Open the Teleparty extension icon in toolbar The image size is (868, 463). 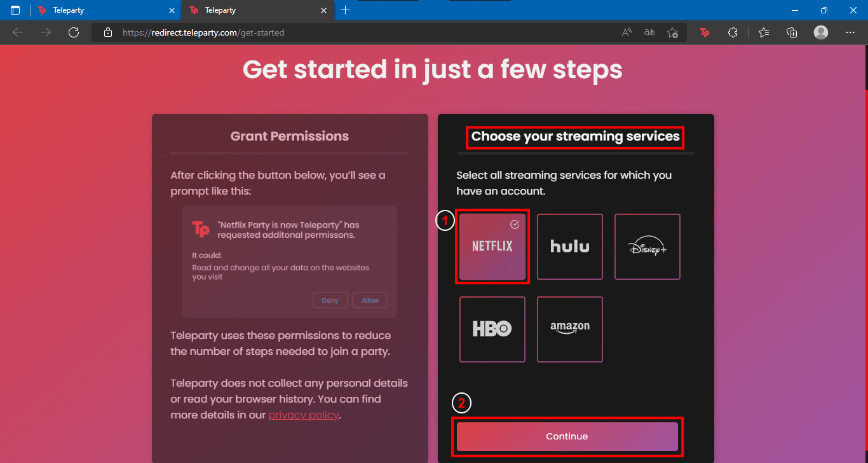705,32
